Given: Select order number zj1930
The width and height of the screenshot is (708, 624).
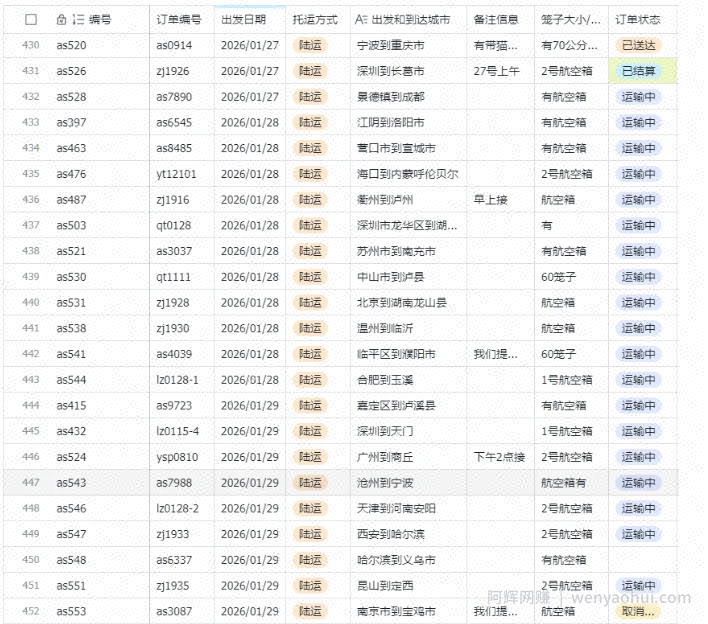Looking at the screenshot, I should [x=172, y=328].
